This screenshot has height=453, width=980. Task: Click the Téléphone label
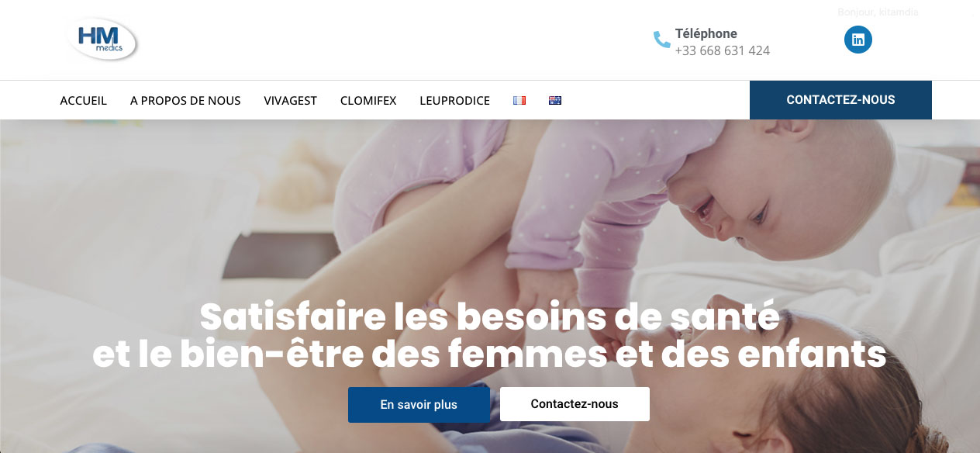point(706,33)
